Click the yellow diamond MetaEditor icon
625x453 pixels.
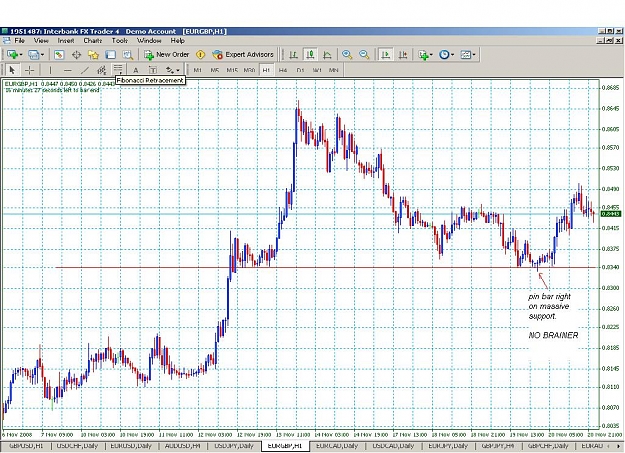point(200,55)
